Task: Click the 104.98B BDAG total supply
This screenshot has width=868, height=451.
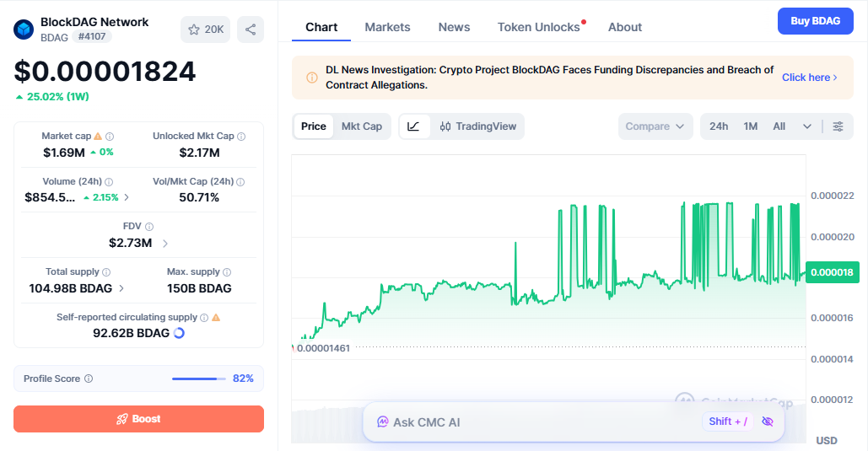Action: (70, 288)
